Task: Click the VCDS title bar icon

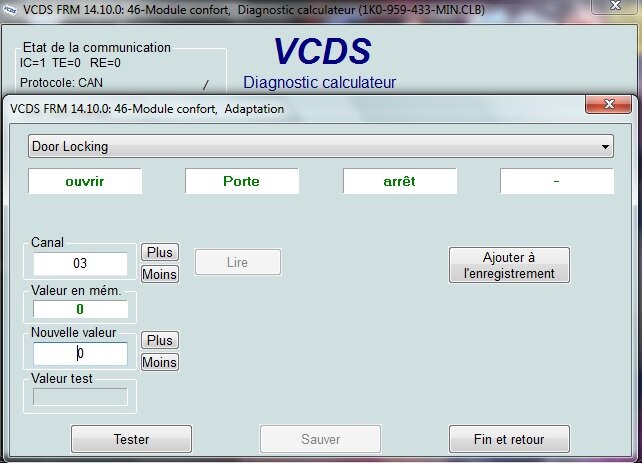Action: point(9,10)
